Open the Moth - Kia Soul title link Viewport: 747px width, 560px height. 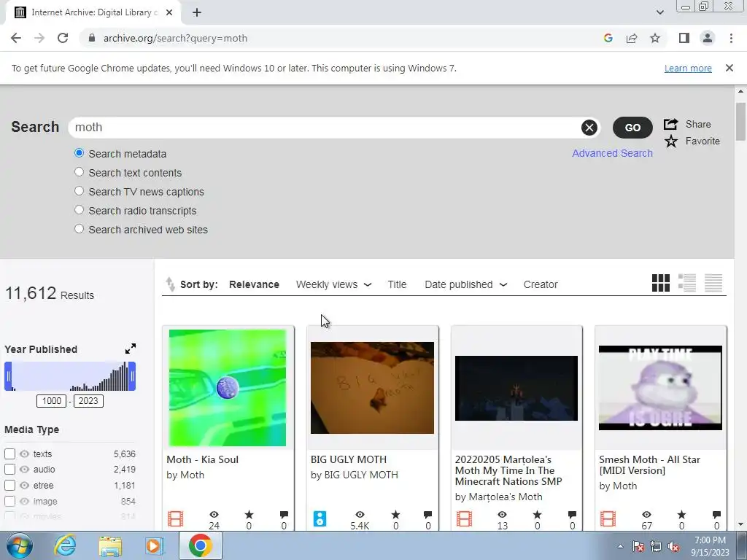pos(203,459)
